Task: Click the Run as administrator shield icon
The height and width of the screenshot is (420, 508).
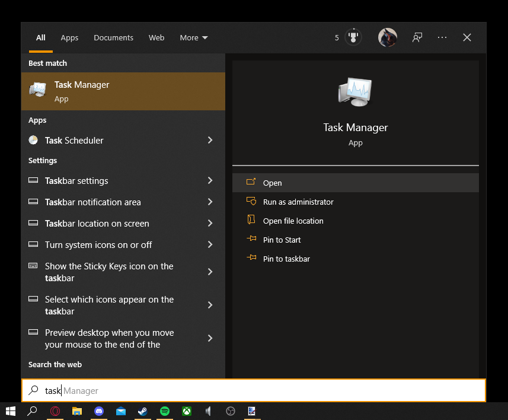Action: click(x=251, y=201)
